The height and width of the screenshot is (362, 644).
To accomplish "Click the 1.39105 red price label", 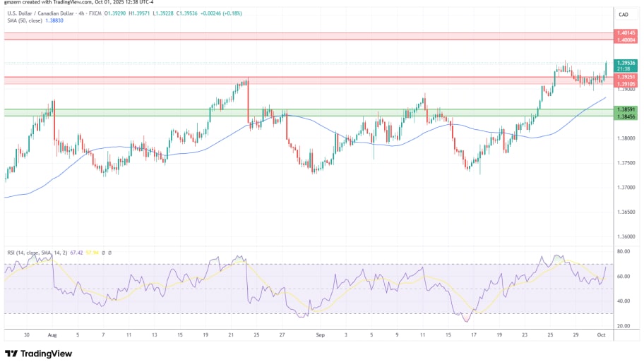I will pos(626,84).
